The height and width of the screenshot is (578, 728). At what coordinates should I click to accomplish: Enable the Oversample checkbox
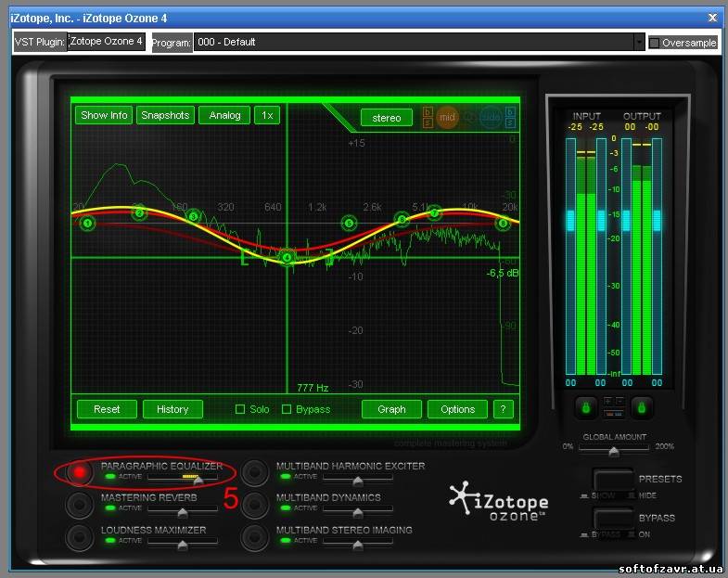(x=654, y=44)
